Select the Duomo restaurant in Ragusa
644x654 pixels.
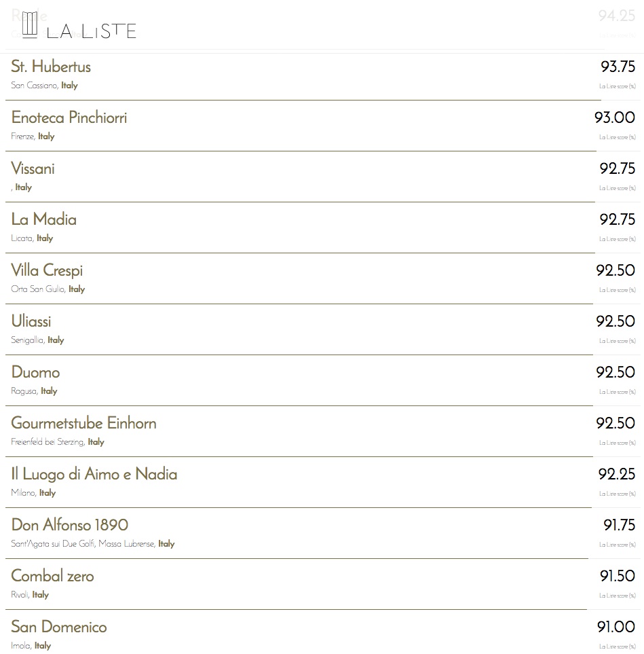(x=35, y=372)
